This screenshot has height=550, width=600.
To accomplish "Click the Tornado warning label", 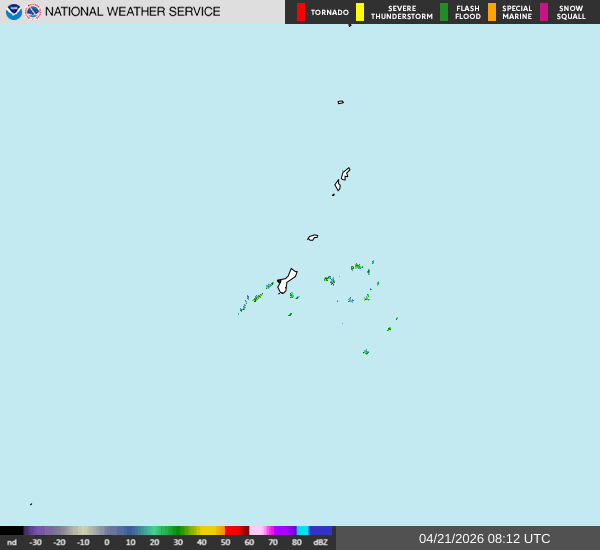I will (x=330, y=13).
